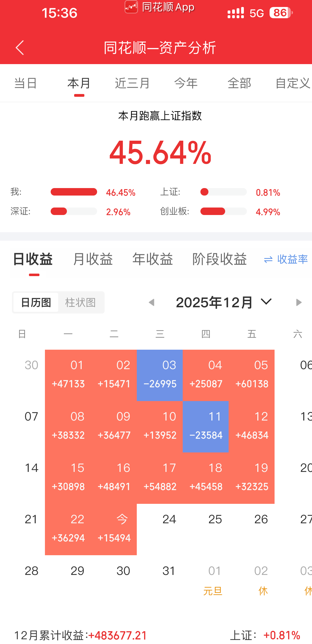Tap 12月累计收益 value +483677.21

(118, 635)
